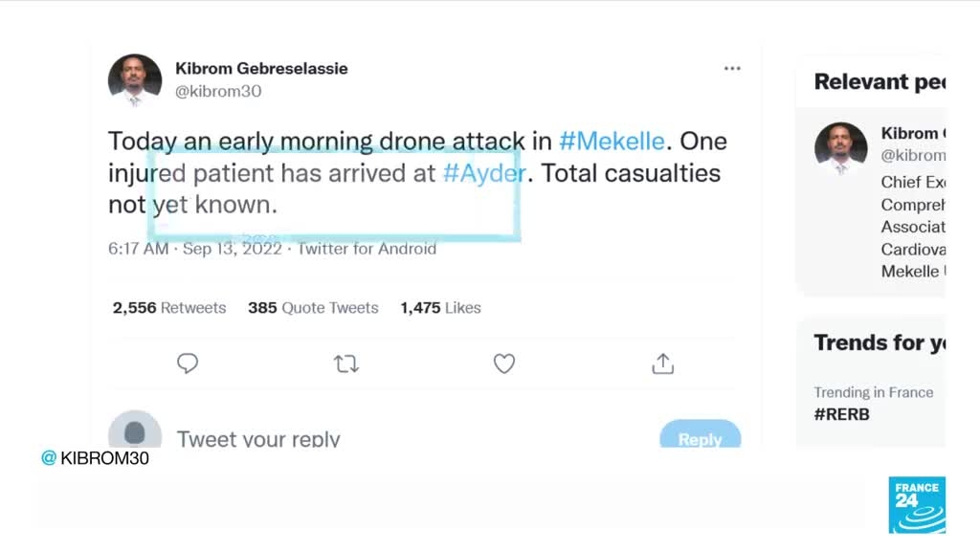
Task: Click the @kibrom30 handle under author name
Action: click(x=218, y=92)
